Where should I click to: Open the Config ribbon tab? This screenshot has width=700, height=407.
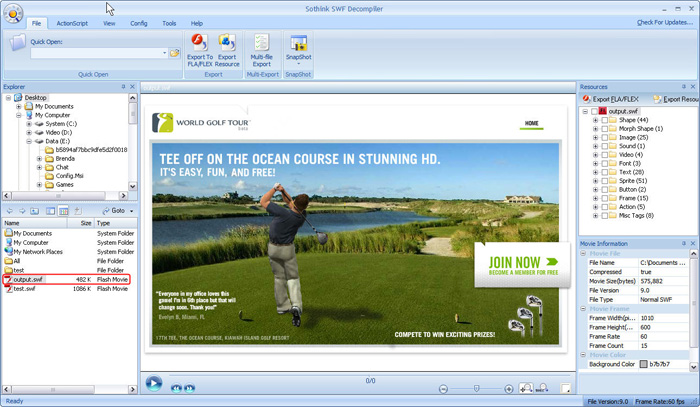138,23
